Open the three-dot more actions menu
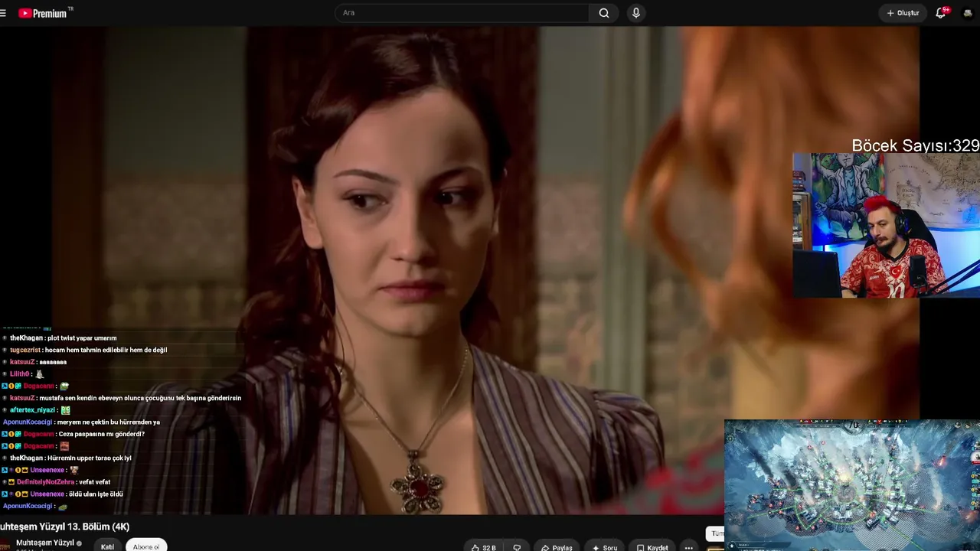Screen dimensions: 980x551 pos(688,547)
